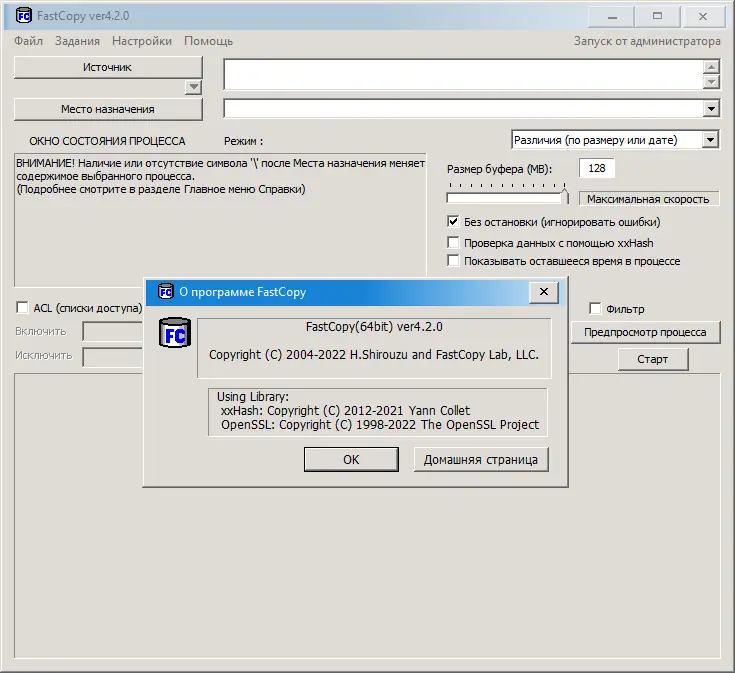735x673 pixels.
Task: Click the Предпросмотр процесса button
Action: click(645, 332)
